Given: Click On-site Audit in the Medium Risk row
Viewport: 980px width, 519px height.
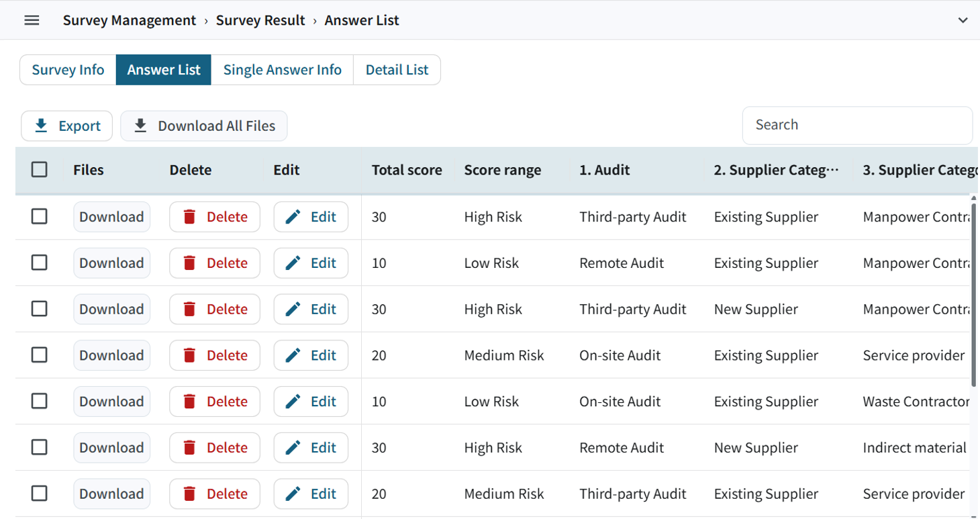Looking at the screenshot, I should 620,355.
